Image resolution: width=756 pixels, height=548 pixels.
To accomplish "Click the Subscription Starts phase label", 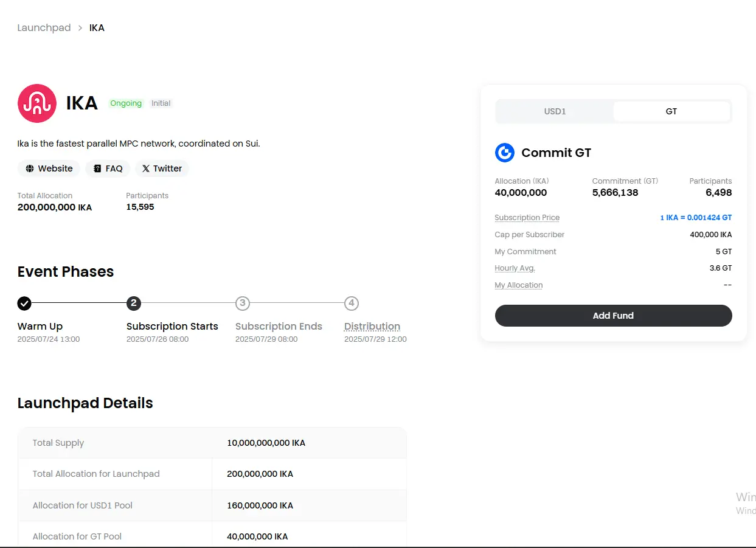I will click(172, 327).
